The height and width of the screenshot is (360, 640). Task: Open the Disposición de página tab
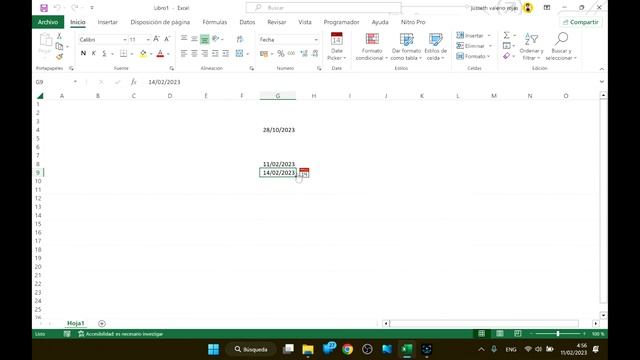click(160, 22)
